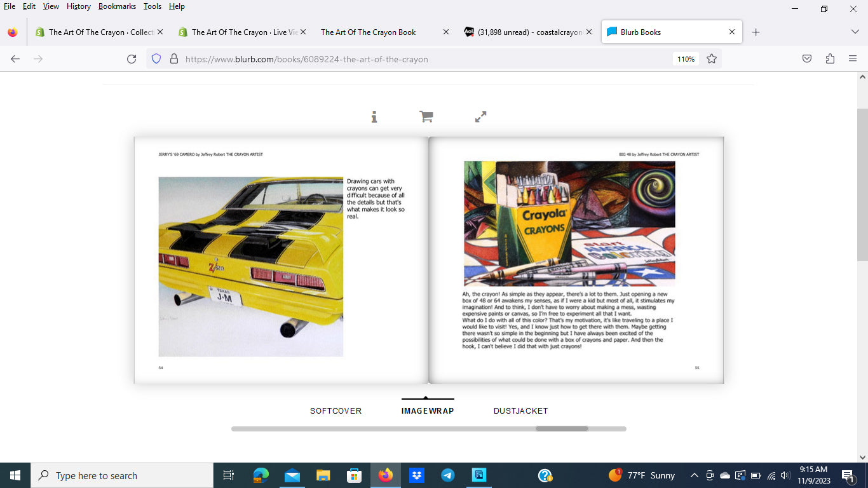Open the Bookmarks menu
Screen dimensions: 868x488
pyautogui.click(x=117, y=6)
